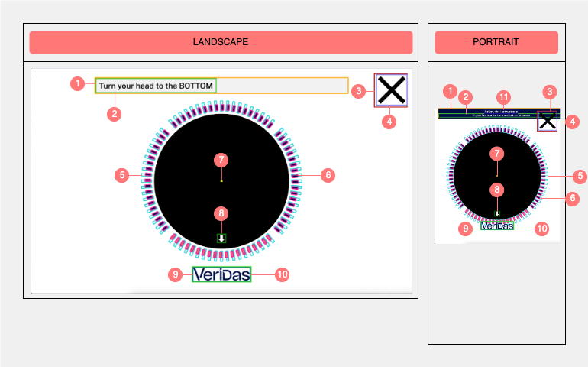Click the 'Follow the instructions' title bar in portrait
Screen dimensions: 588x367
pos(499,111)
